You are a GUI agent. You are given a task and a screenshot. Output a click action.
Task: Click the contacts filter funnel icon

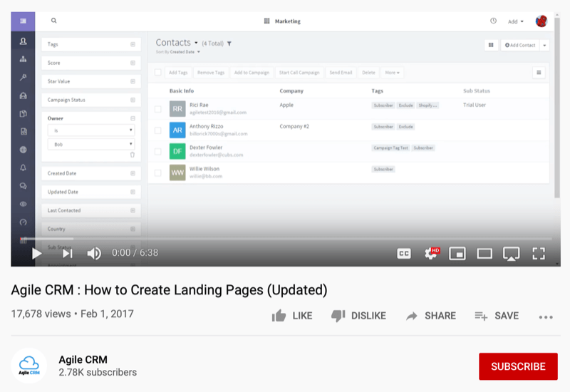[x=229, y=43]
